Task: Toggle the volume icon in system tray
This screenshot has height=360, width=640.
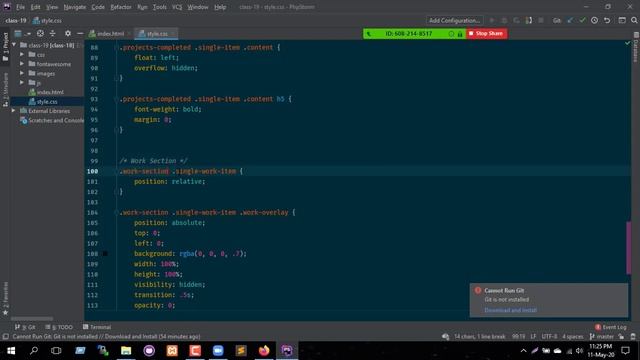Action: point(579,351)
